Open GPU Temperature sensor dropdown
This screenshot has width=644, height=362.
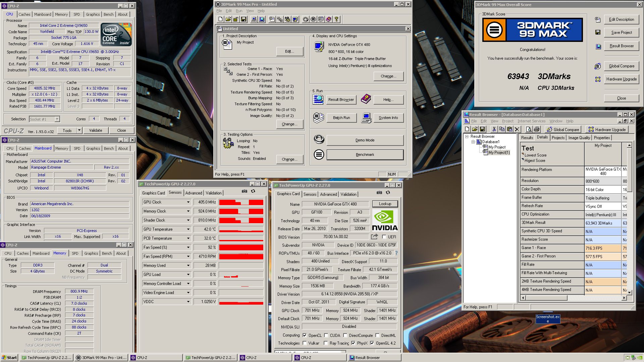click(x=188, y=229)
